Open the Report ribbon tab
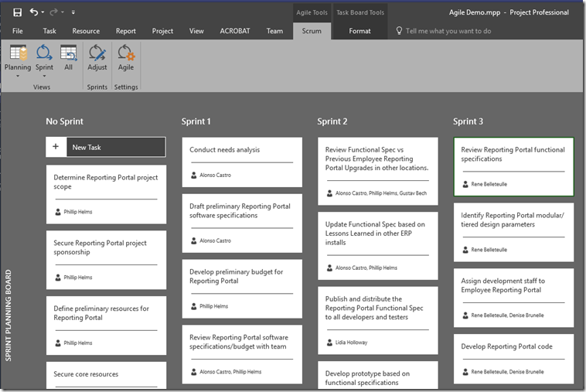586x392 pixels. point(126,31)
